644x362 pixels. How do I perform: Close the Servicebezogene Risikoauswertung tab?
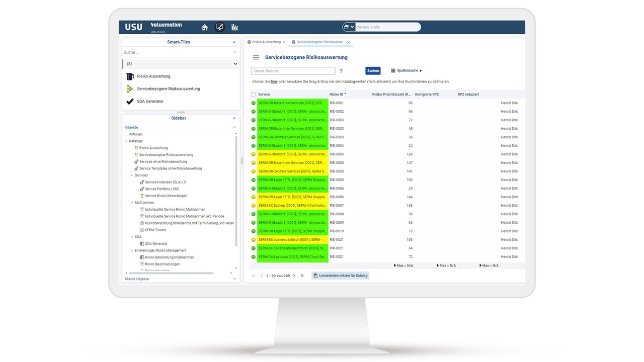tap(349, 42)
